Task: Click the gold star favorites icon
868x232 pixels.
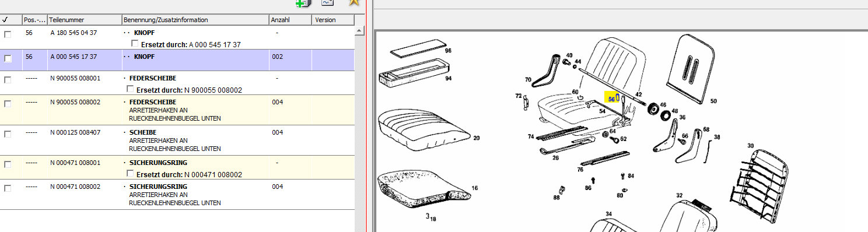Action: click(x=353, y=3)
